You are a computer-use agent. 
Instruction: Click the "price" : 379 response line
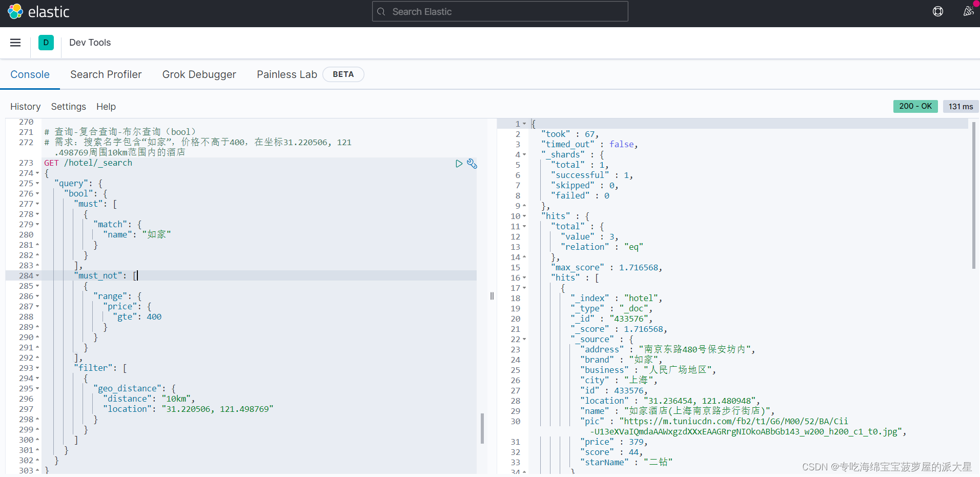614,442
